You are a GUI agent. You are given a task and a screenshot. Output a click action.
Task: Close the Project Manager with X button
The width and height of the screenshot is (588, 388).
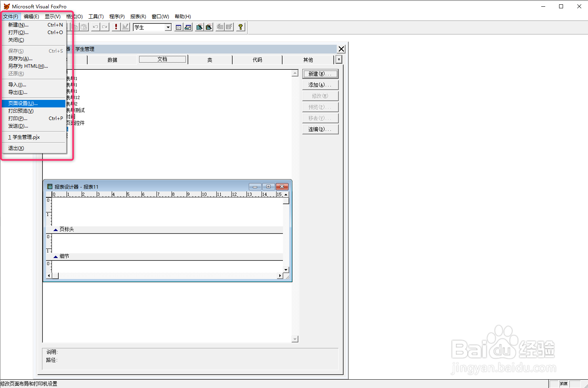341,49
